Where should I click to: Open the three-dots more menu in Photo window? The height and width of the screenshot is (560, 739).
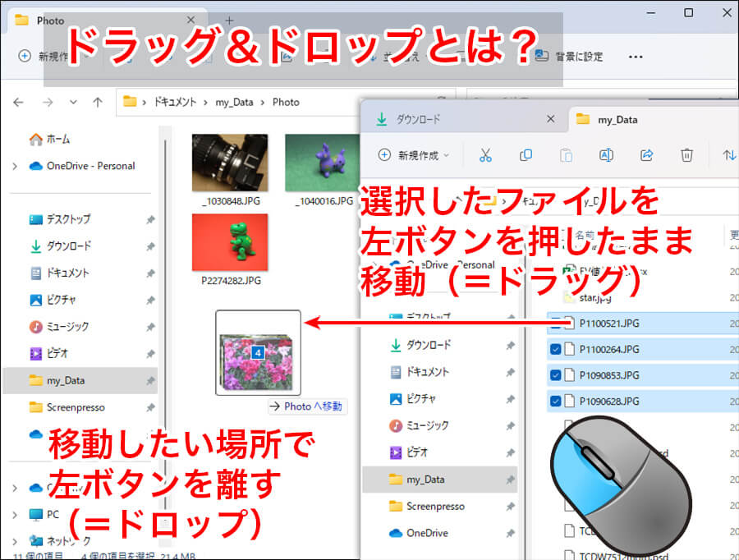pyautogui.click(x=636, y=57)
